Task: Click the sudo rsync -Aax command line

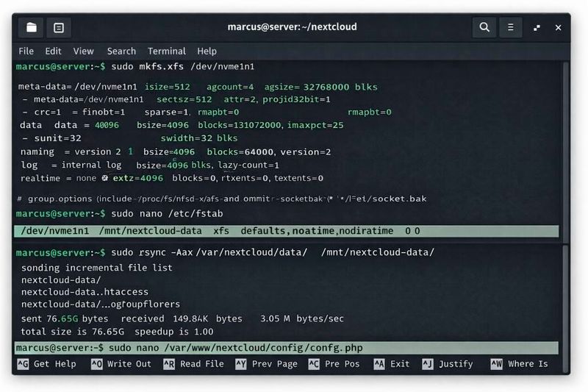Action: 273,252
